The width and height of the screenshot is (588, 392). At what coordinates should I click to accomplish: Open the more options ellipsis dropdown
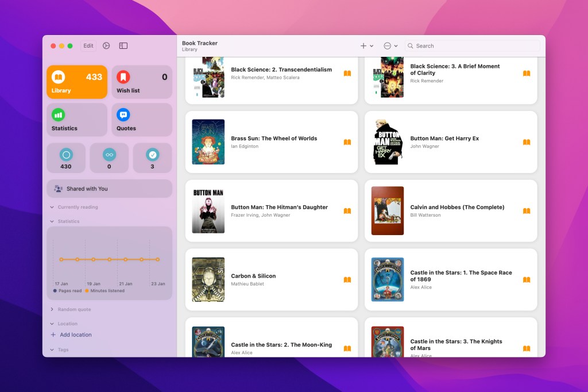pyautogui.click(x=390, y=46)
